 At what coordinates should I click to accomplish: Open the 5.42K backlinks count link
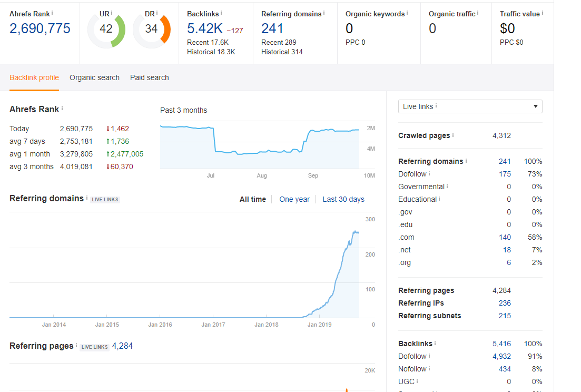(205, 28)
